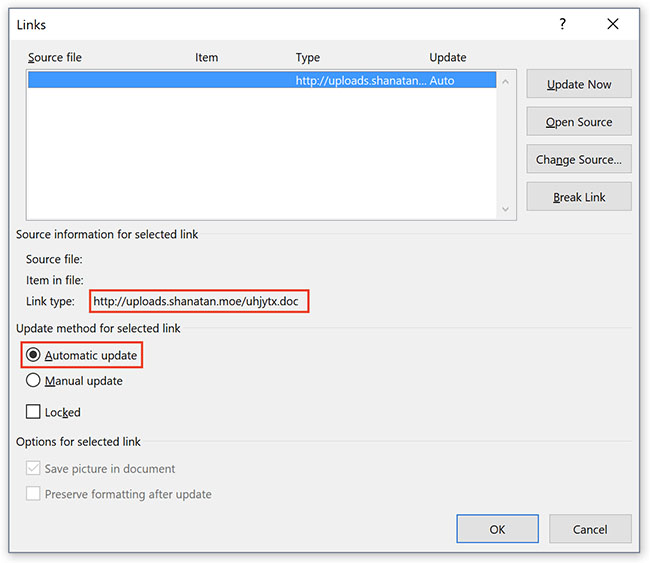Click the Update column header
Image resolution: width=650 pixels, height=563 pixels.
click(447, 58)
